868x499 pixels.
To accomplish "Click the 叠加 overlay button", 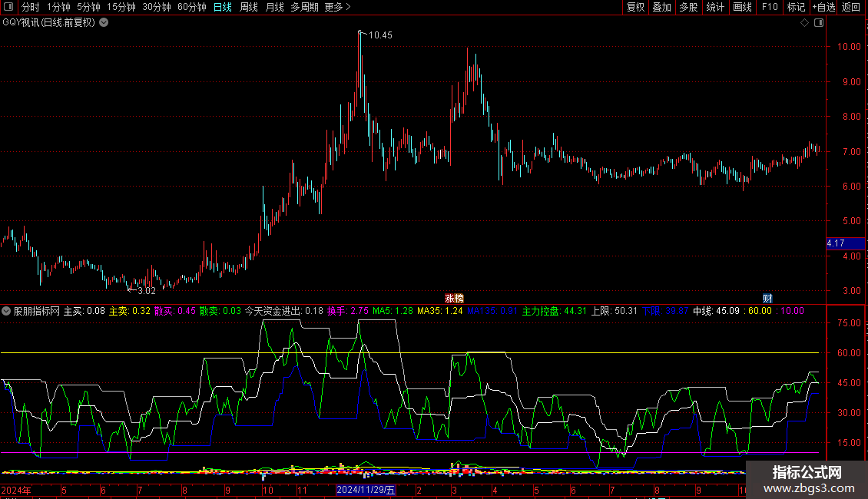I will click(662, 7).
